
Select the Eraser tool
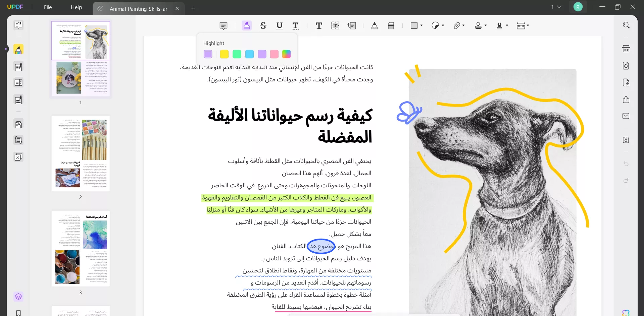(391, 25)
